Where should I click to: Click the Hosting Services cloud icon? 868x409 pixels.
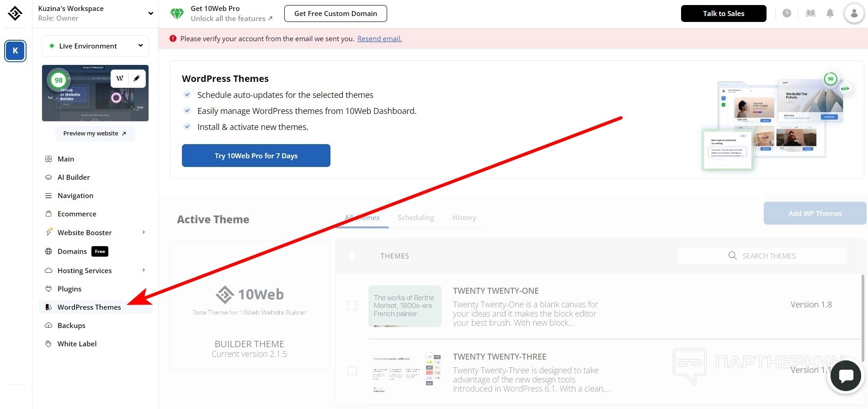coord(48,270)
